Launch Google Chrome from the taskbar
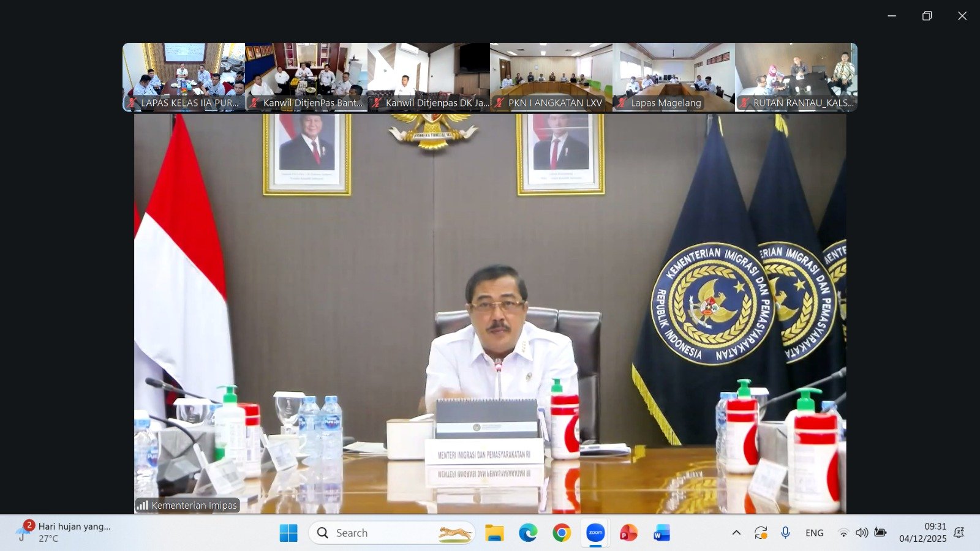 [561, 533]
